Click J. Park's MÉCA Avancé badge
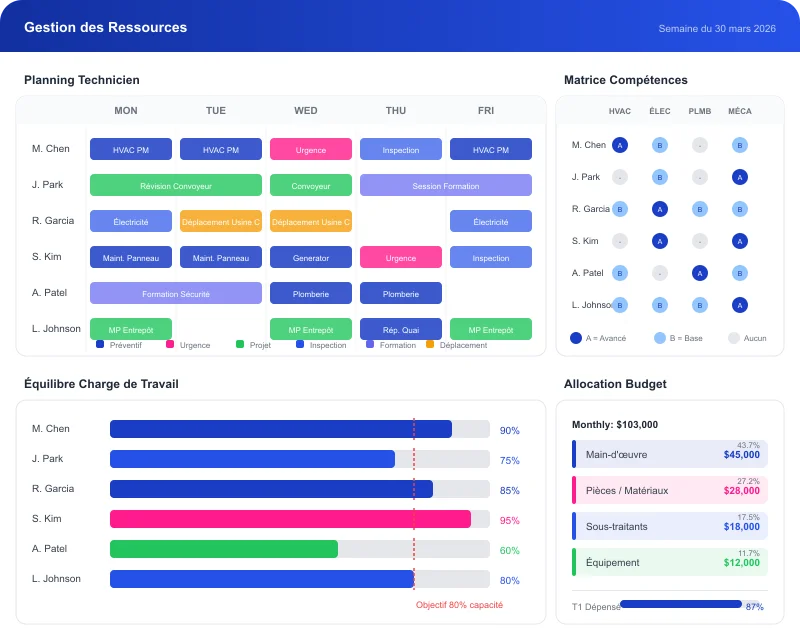 tap(738, 177)
